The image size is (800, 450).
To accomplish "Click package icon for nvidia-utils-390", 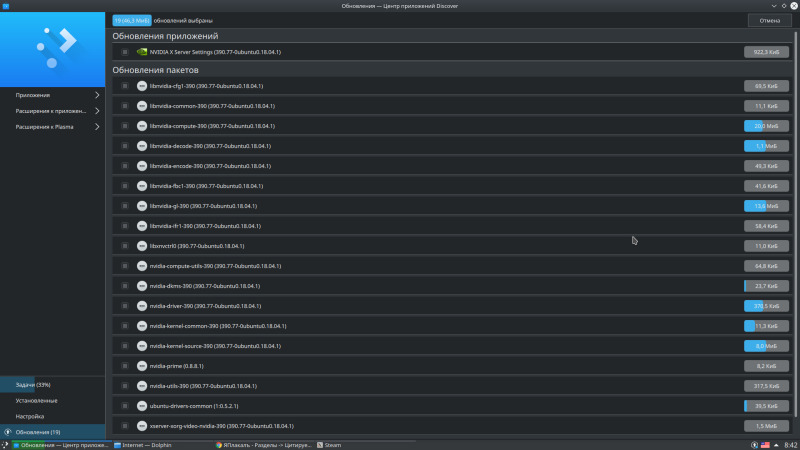I will (x=142, y=386).
